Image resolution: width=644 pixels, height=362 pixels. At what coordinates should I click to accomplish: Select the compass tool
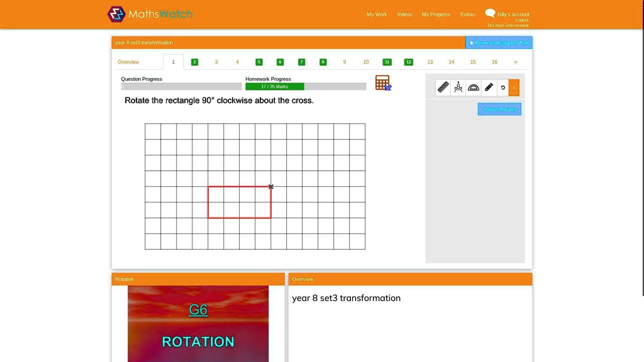pos(458,87)
